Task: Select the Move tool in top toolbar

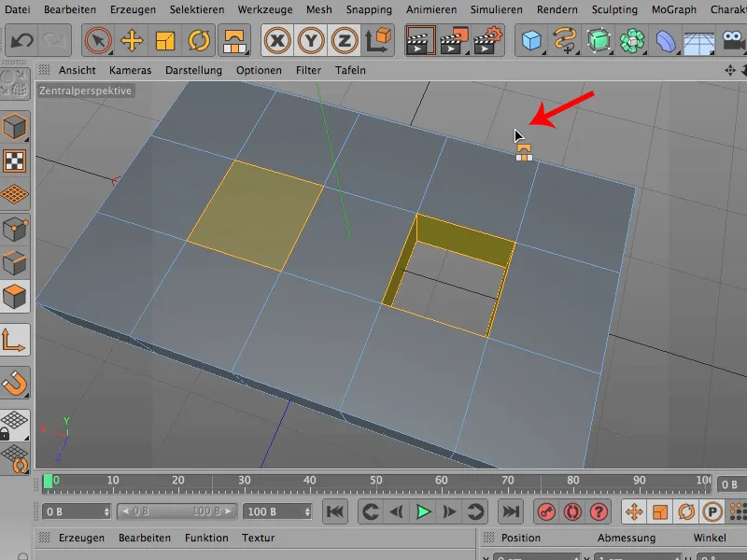Action: click(x=132, y=41)
